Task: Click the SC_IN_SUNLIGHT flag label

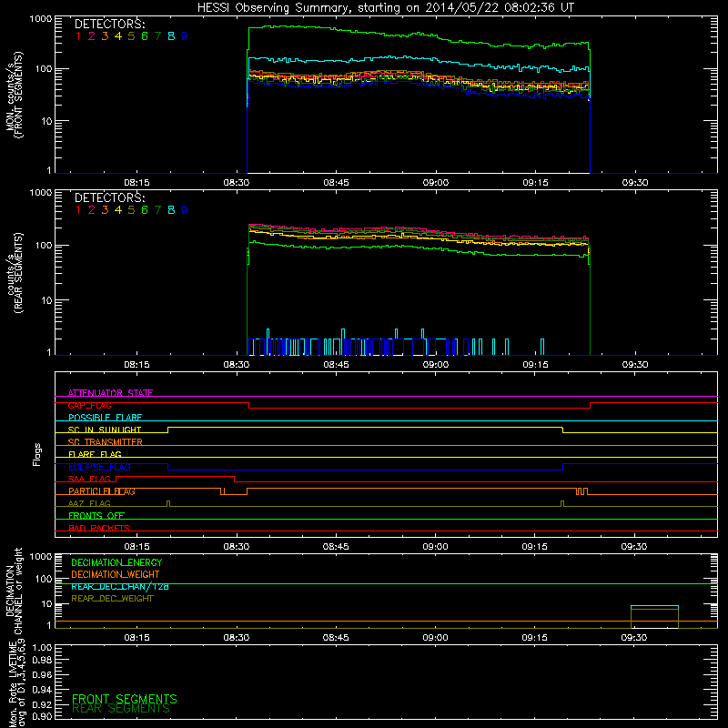Action: coord(105,430)
